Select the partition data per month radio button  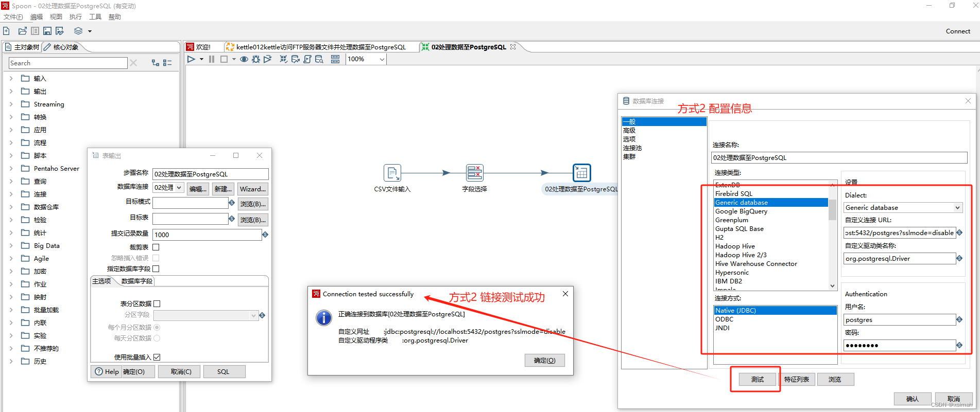pyautogui.click(x=157, y=328)
